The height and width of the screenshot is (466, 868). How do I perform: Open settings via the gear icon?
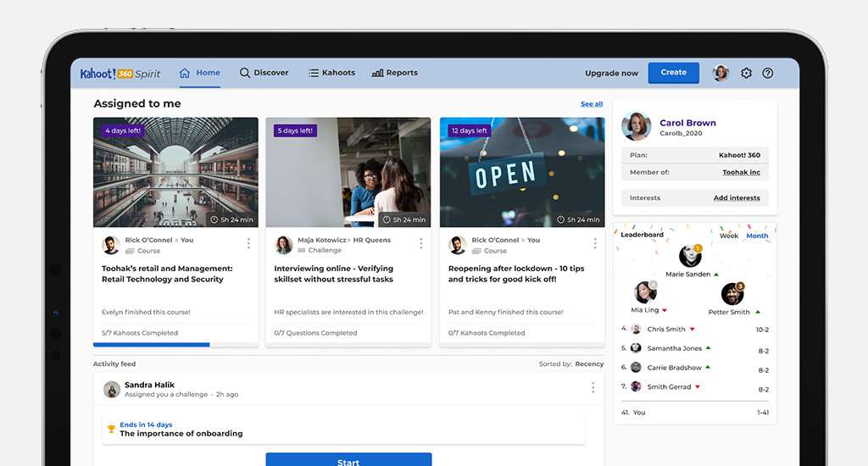746,73
